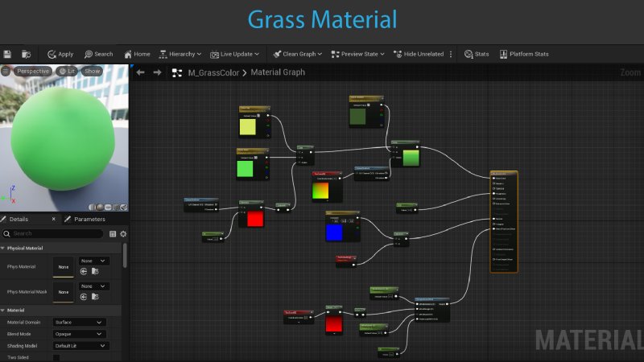Click the Browse to asset icon
644x362 pixels.
26,54
